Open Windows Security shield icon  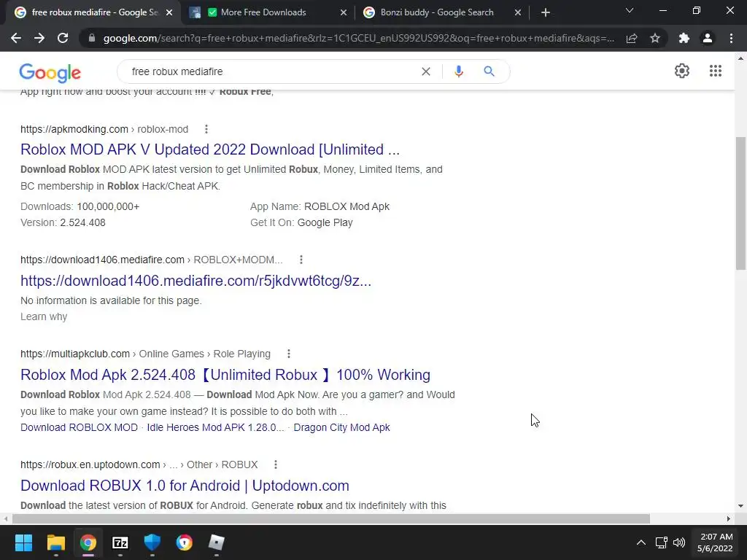pos(152,542)
